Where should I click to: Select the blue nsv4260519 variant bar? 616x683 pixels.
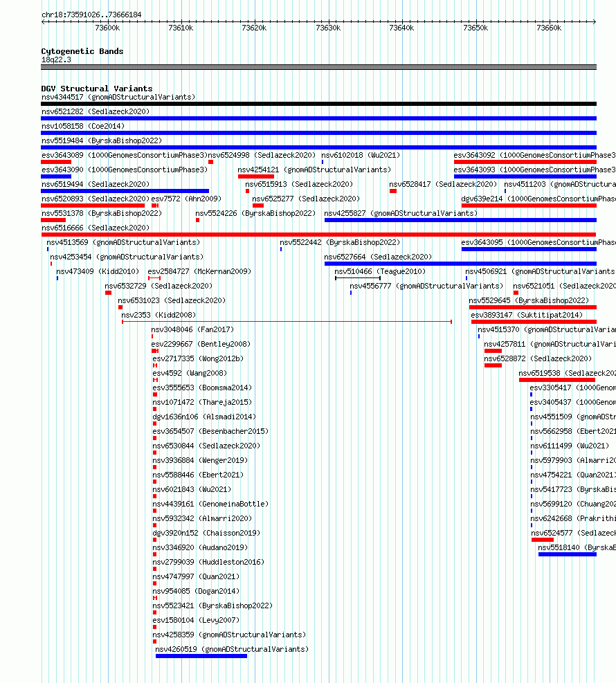pos(201,656)
